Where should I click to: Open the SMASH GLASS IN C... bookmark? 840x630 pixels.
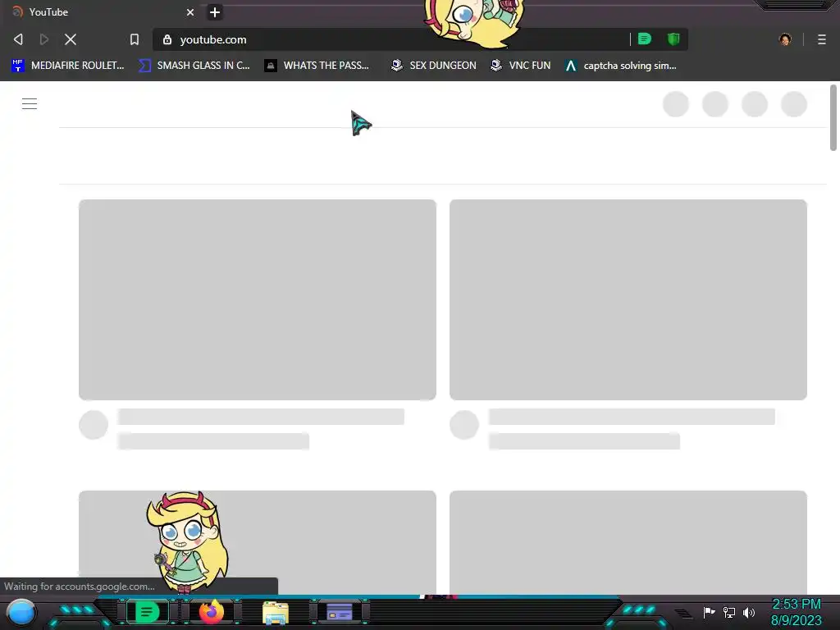[194, 66]
